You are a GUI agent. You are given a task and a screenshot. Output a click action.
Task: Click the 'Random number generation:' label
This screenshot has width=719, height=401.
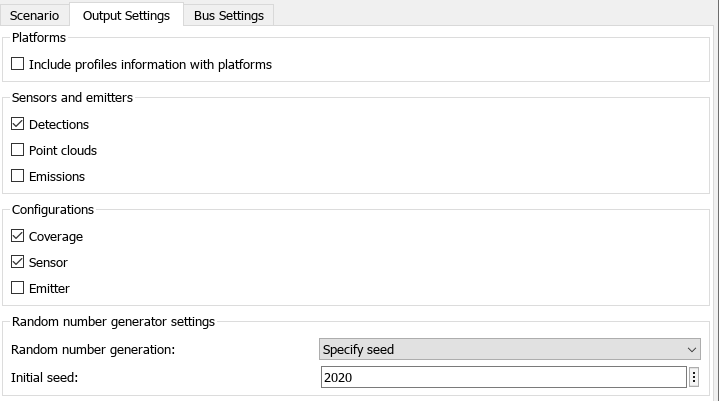tap(93, 349)
